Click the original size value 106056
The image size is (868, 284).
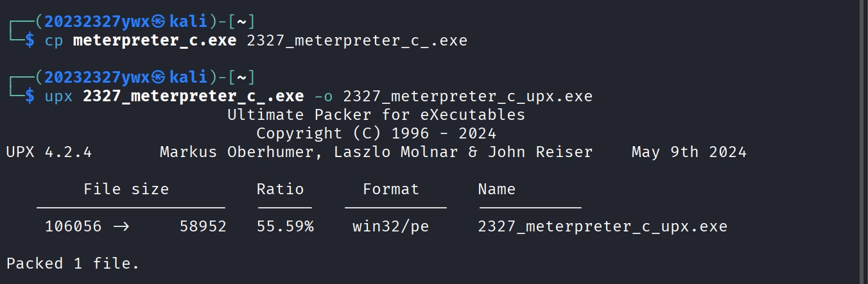point(73,226)
